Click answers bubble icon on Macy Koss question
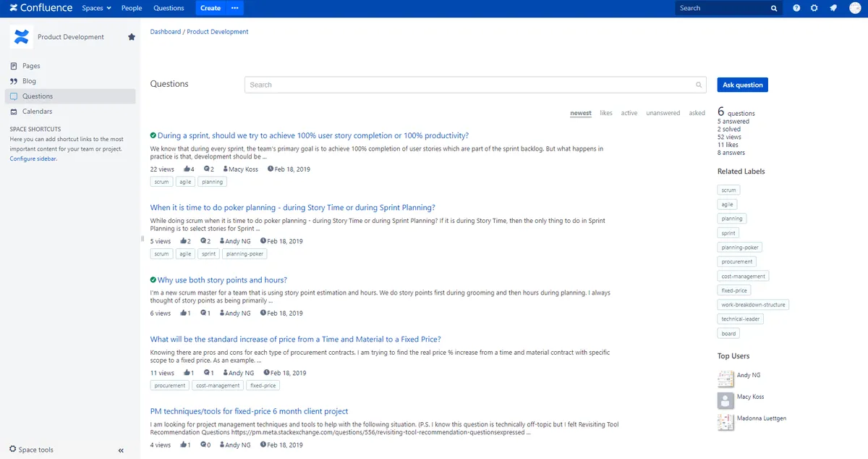The height and width of the screenshot is (459, 868). coord(207,169)
